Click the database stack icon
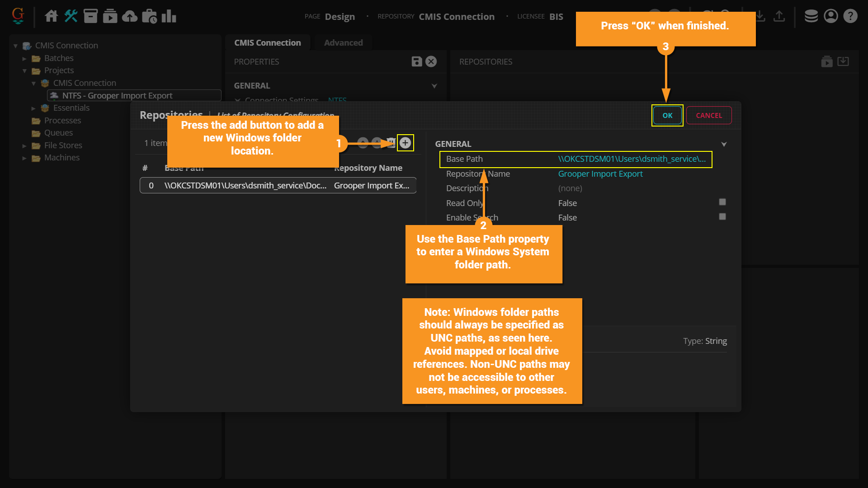This screenshot has width=868, height=488. [x=811, y=16]
